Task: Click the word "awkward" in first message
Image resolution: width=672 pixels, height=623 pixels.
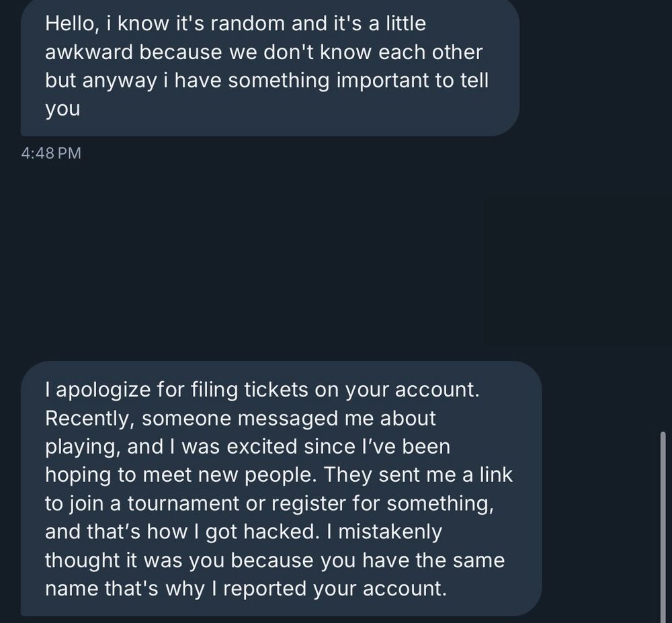Action: [x=89, y=52]
